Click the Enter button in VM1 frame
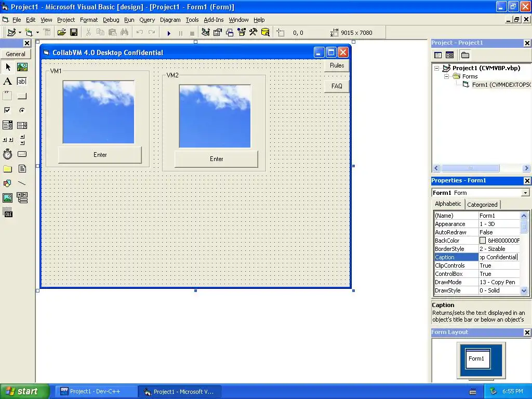Screen dimensions: 532x399 [100, 155]
